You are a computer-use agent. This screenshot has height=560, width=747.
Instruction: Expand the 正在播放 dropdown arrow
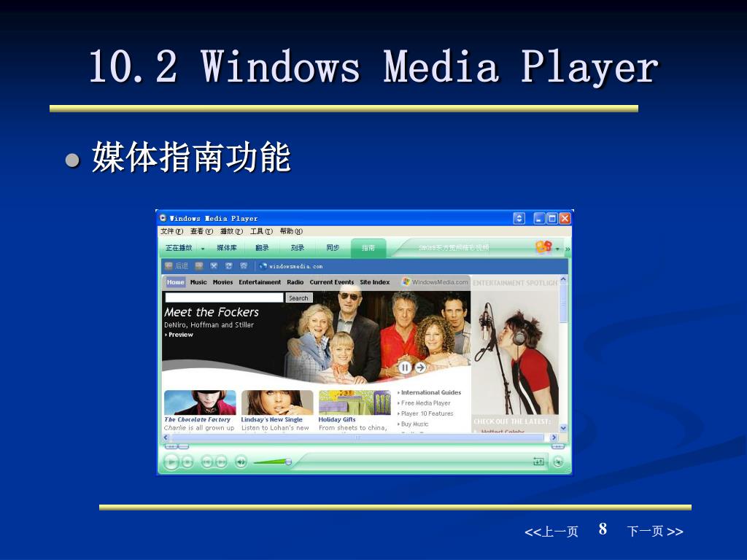click(203, 249)
